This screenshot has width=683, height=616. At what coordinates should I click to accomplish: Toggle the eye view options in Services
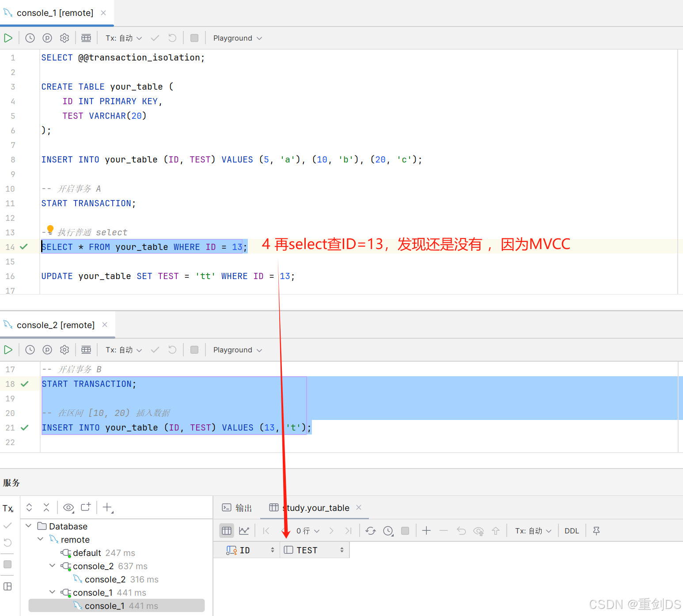click(68, 507)
